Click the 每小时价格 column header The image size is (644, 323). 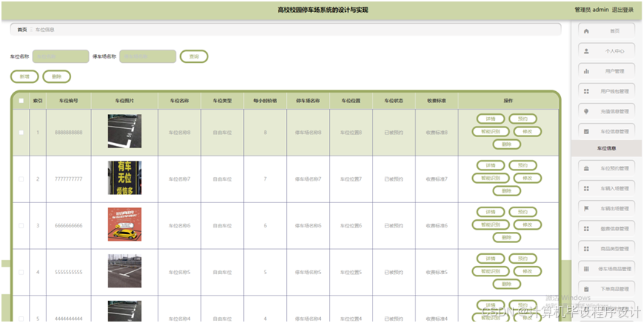pyautogui.click(x=265, y=101)
